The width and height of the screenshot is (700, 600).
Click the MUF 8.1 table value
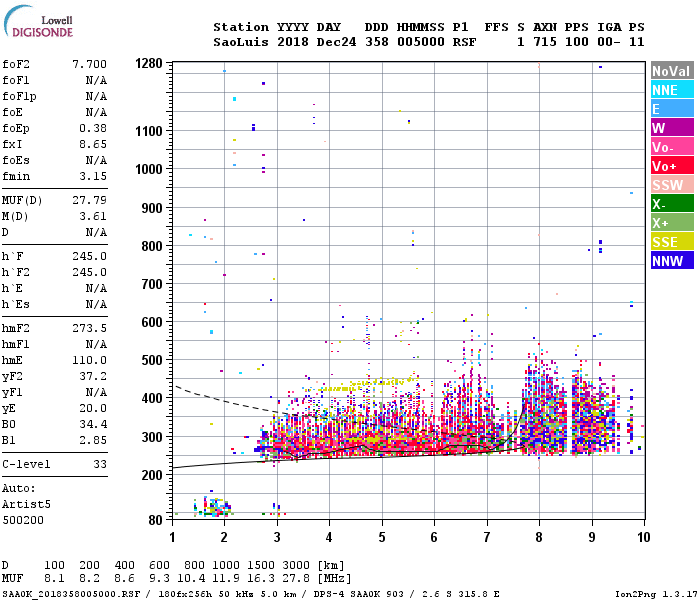[x=54, y=578]
